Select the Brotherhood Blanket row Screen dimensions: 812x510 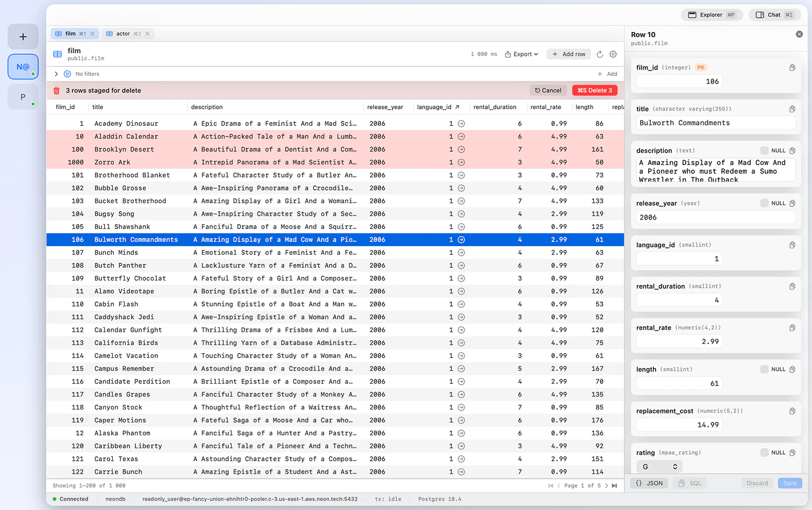[336, 175]
